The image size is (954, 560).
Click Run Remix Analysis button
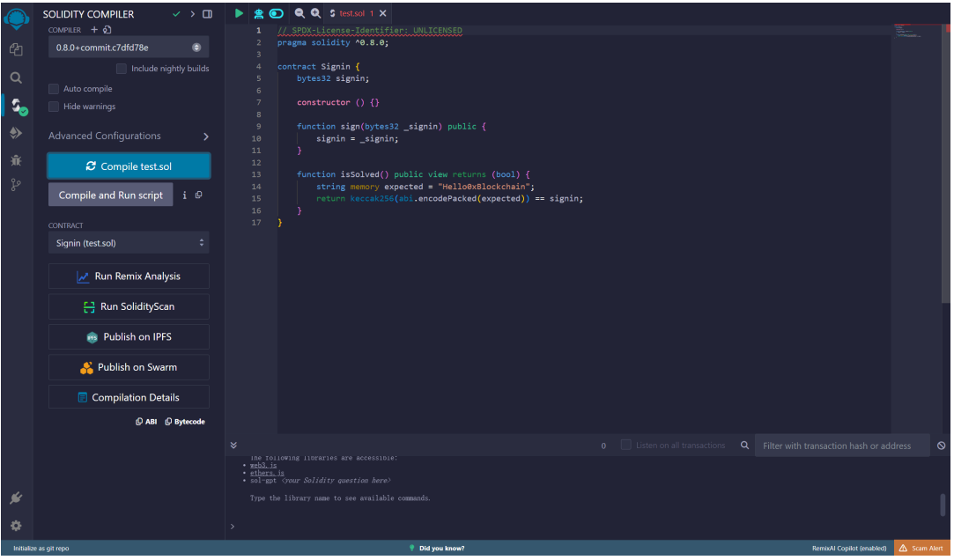[x=129, y=276]
